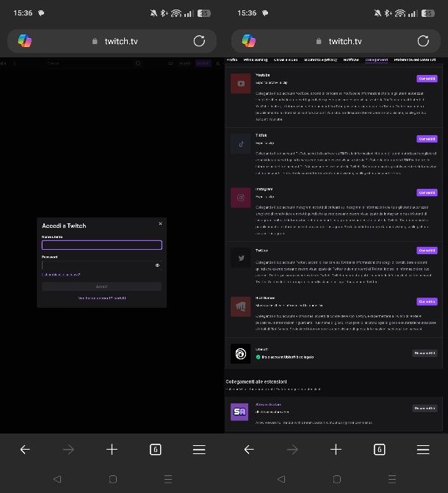This screenshot has width=448, height=493.
Task: Open a new tab in left browser
Action: pyautogui.click(x=112, y=450)
